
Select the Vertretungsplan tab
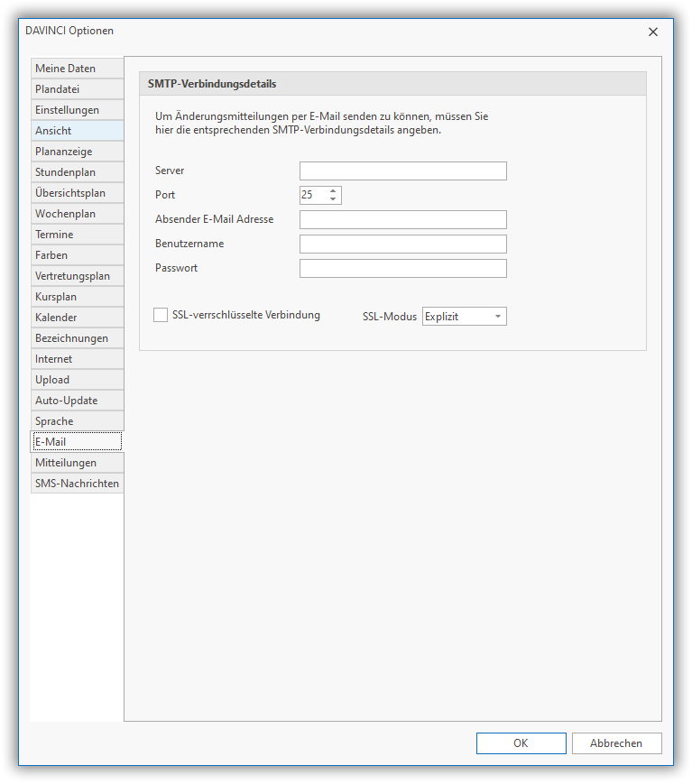[x=77, y=276]
